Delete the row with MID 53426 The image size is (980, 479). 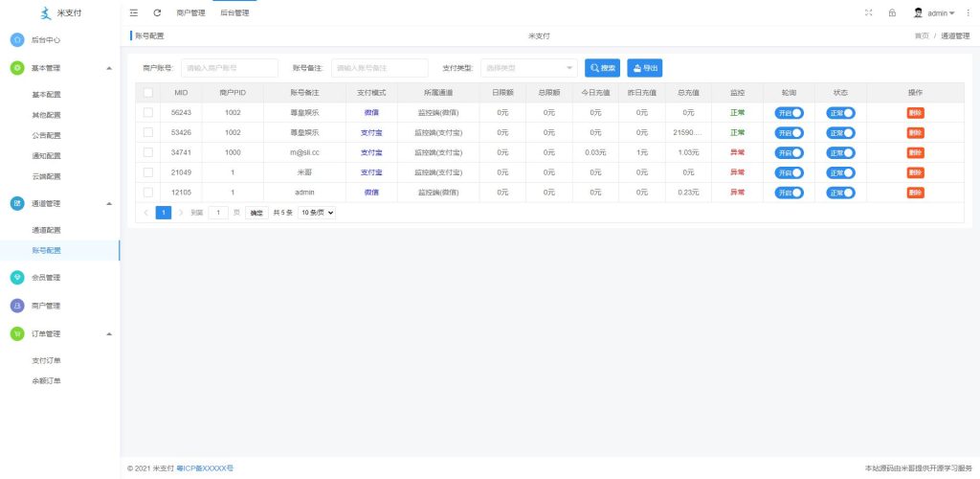click(915, 132)
